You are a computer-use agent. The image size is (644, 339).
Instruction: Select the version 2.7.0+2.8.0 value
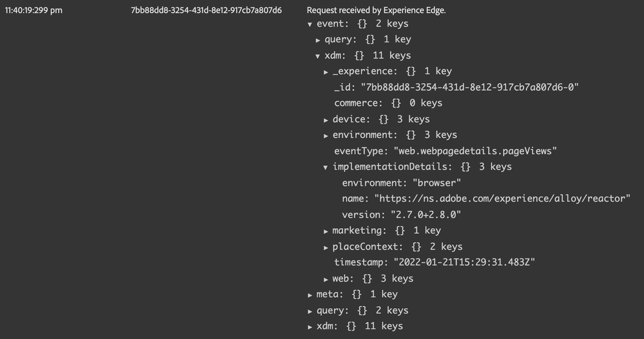[x=424, y=215]
